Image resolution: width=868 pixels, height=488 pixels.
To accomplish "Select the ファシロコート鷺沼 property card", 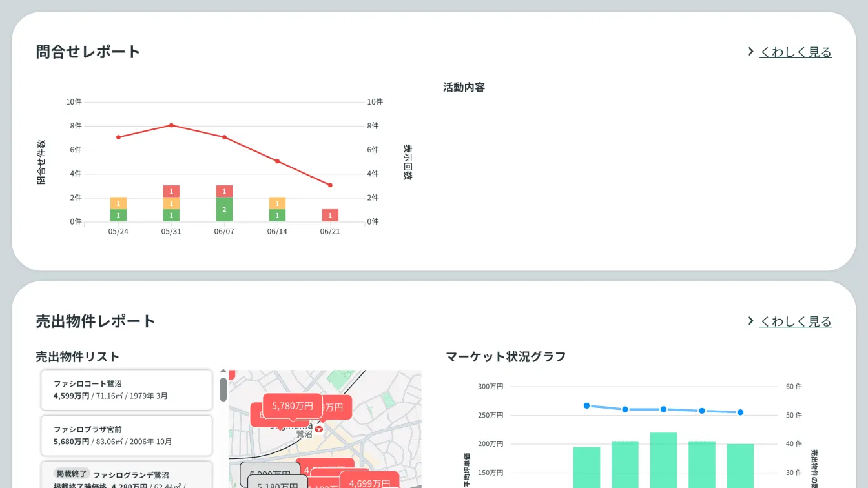I will click(127, 390).
